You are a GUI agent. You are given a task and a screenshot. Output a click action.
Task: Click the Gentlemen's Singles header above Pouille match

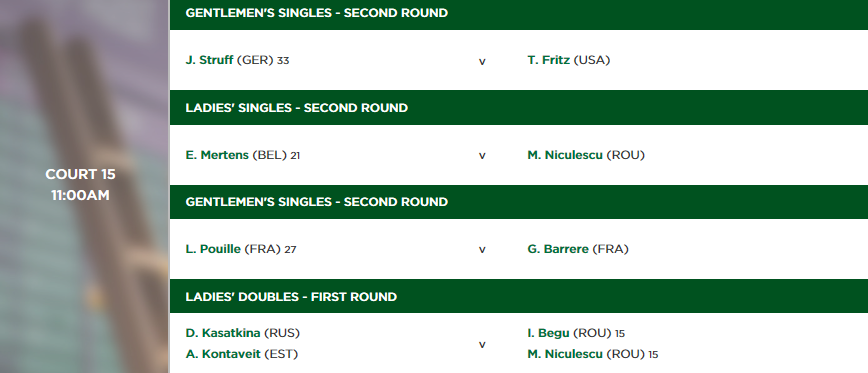[519, 202]
